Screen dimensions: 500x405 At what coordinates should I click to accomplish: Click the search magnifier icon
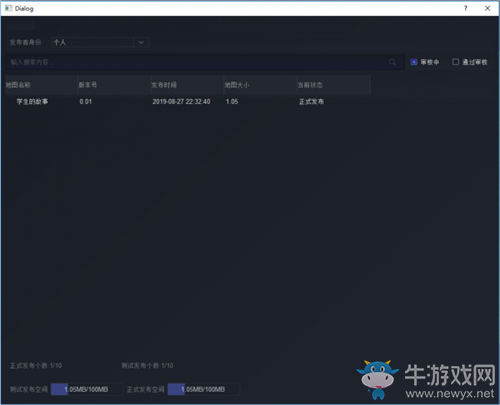click(x=392, y=62)
